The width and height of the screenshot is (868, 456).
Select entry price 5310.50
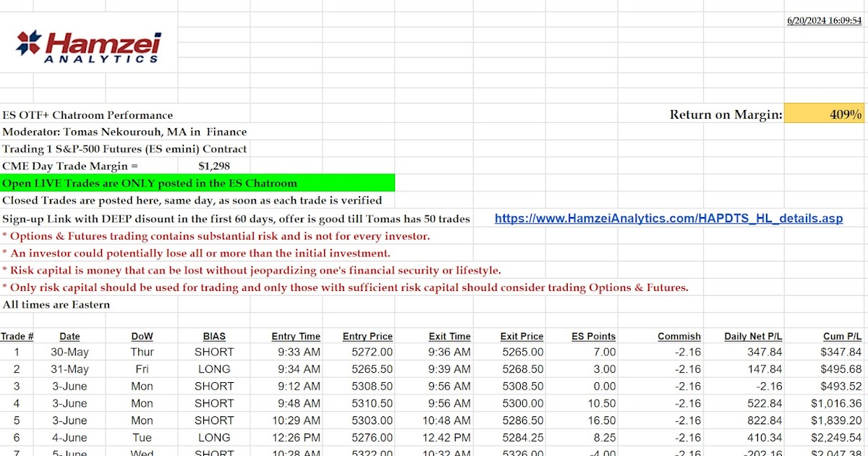click(373, 403)
